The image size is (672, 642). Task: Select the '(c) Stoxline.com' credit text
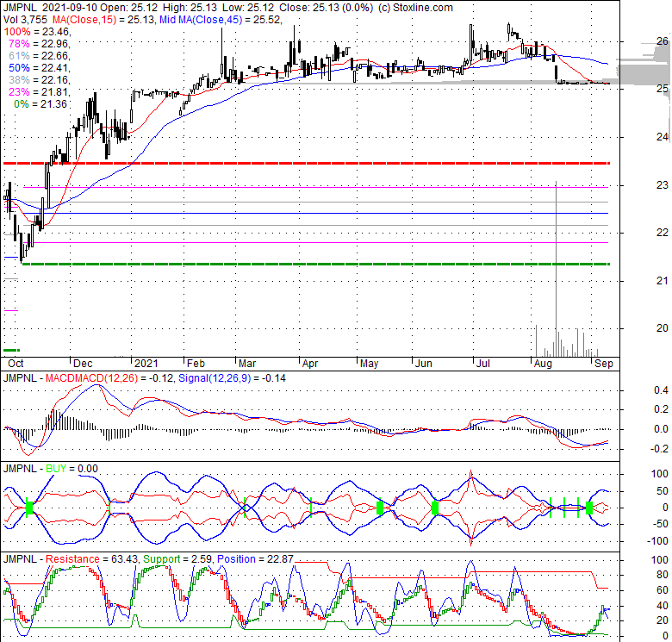coord(415,8)
